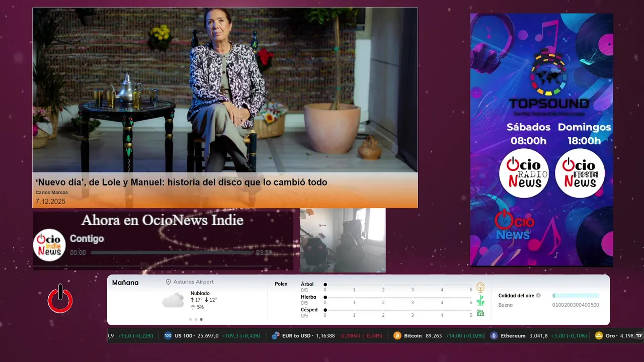Screen dimensions: 644x362
Task: Open the US 100 ticker entry
Action: (212, 336)
